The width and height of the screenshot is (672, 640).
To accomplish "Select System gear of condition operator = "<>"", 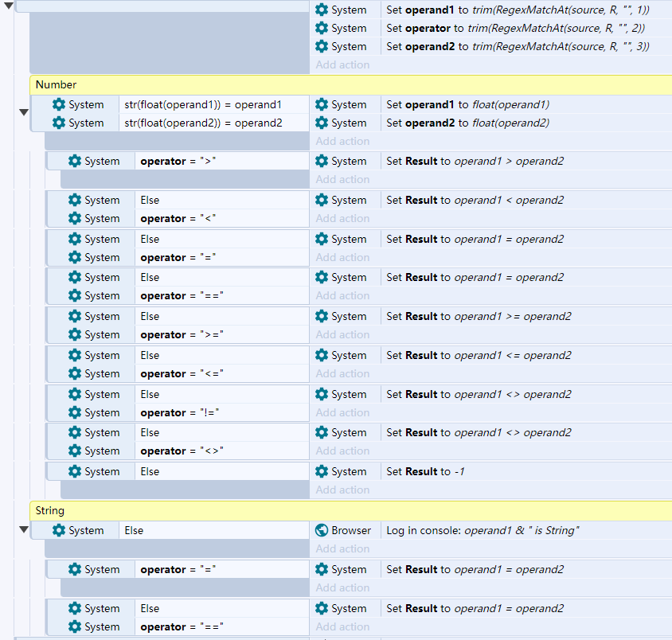I will click(75, 451).
